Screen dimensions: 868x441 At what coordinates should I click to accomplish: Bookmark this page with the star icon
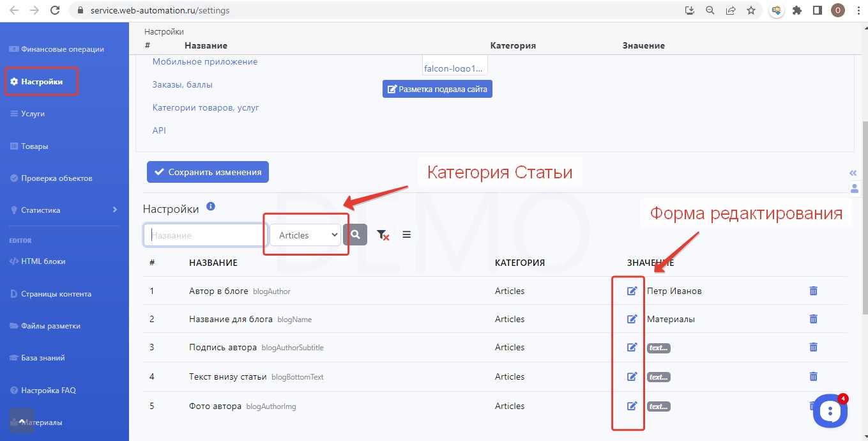pyautogui.click(x=751, y=10)
